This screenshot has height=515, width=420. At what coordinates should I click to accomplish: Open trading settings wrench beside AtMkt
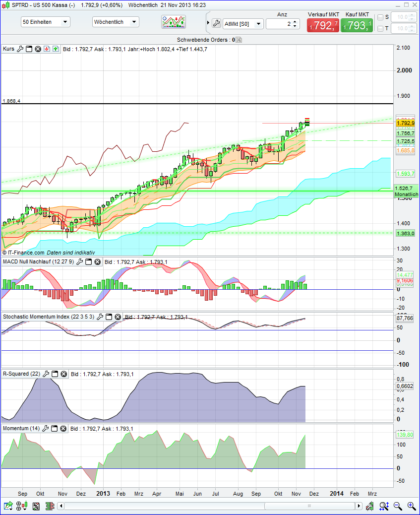click(x=216, y=22)
